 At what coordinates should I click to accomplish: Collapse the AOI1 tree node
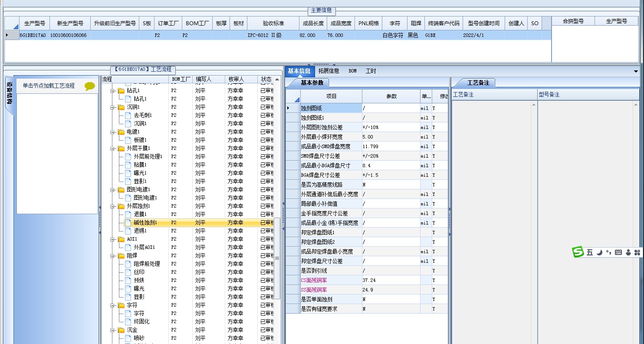coord(112,239)
